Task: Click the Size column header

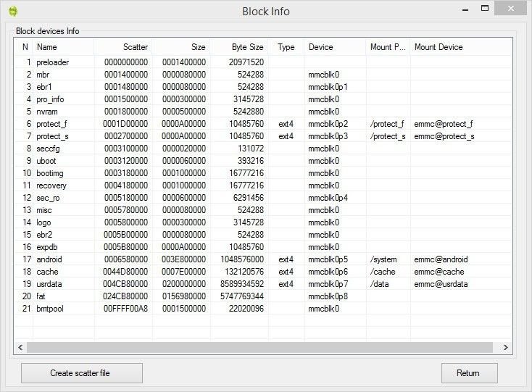Action: (x=181, y=47)
